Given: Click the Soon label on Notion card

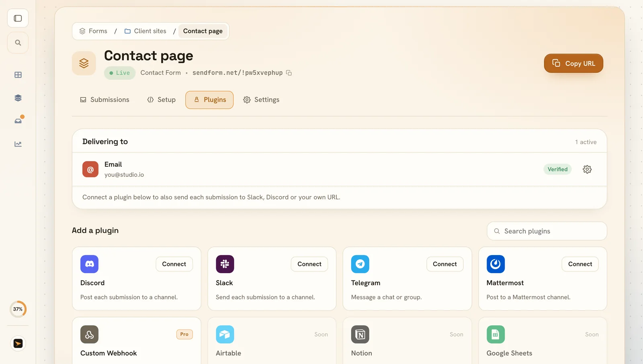Looking at the screenshot, I should (457, 334).
